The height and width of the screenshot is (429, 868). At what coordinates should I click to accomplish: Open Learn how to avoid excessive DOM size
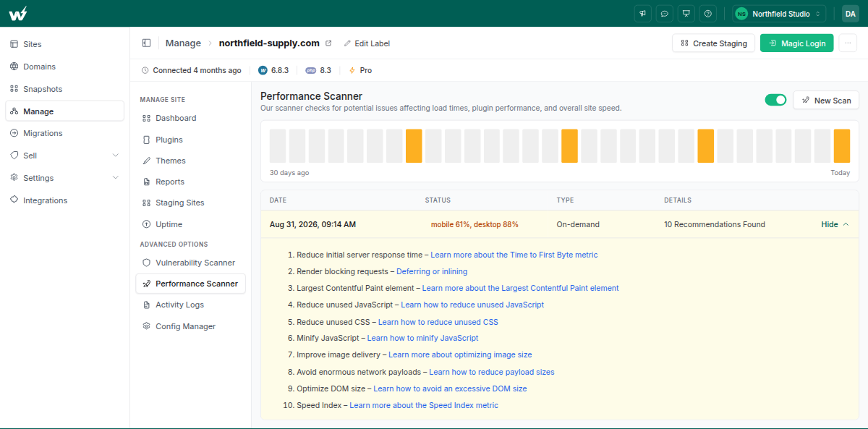[x=450, y=388]
